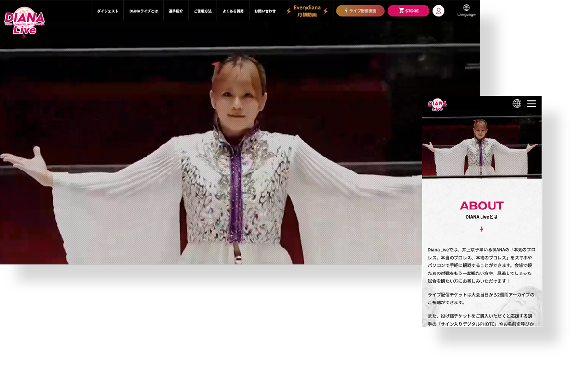Select 選手紹介 in the navigation bar
This screenshot has height=366, width=588.
(175, 11)
